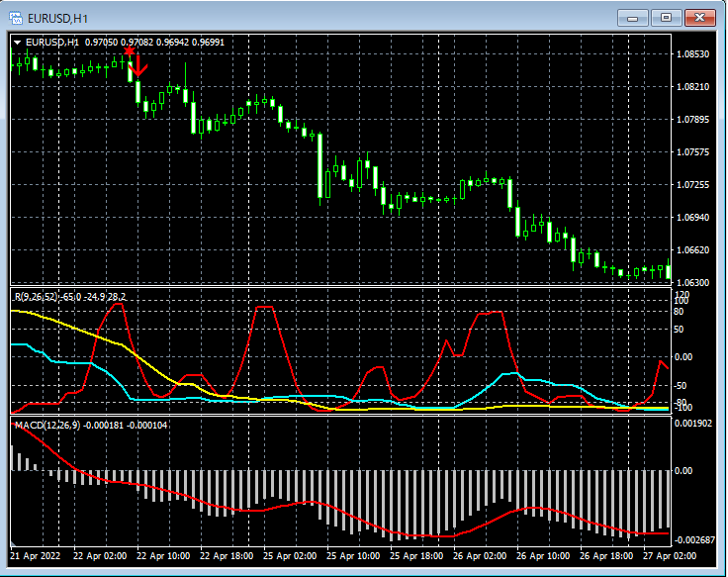
Task: Click the 1.07255 price scale label
Action: click(x=693, y=185)
